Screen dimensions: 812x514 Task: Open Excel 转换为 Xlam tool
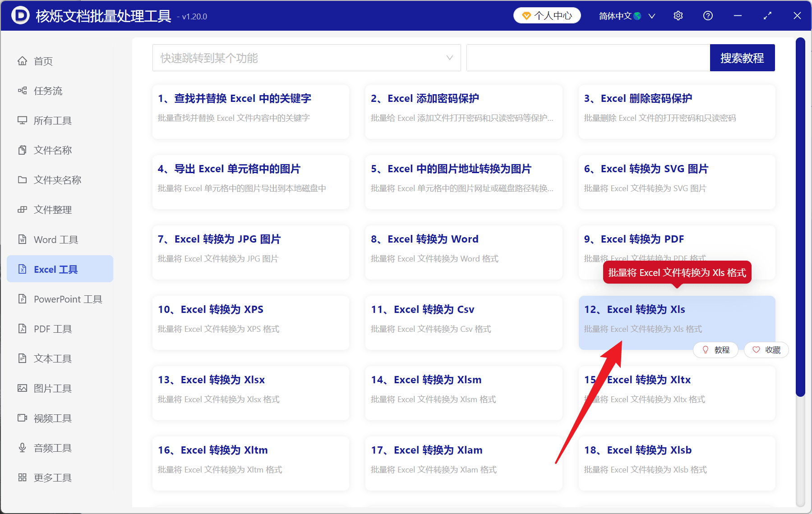pyautogui.click(x=464, y=464)
